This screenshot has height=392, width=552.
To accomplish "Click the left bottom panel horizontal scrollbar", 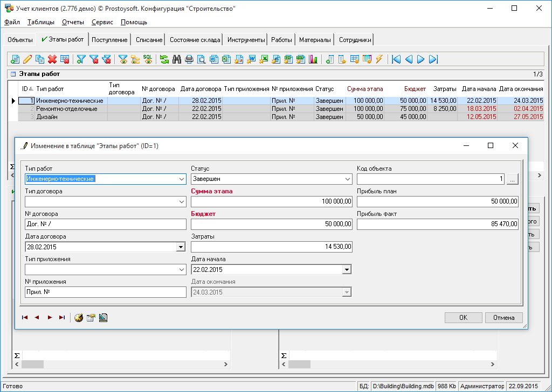I will point(121,364).
